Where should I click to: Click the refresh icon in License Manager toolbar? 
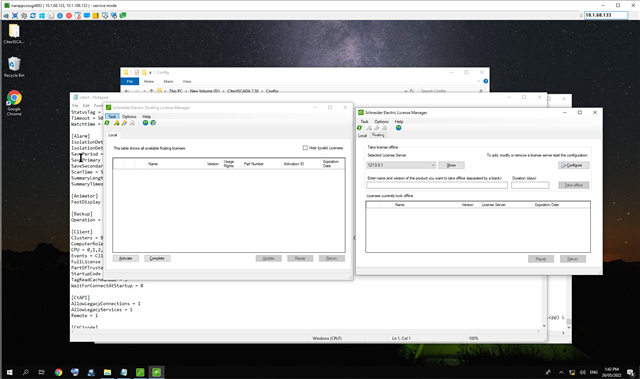tap(360, 128)
